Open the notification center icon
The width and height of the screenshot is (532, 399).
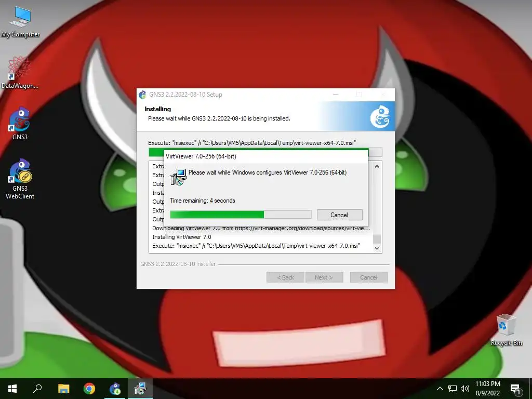point(516,389)
